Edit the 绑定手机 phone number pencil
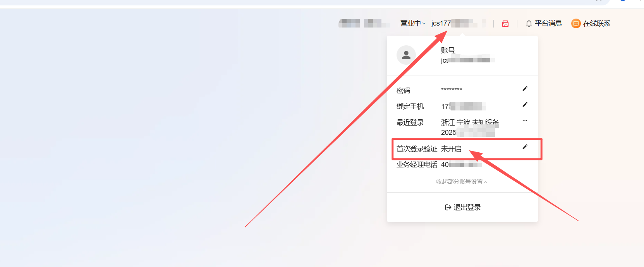The width and height of the screenshot is (644, 267). pyautogui.click(x=525, y=105)
